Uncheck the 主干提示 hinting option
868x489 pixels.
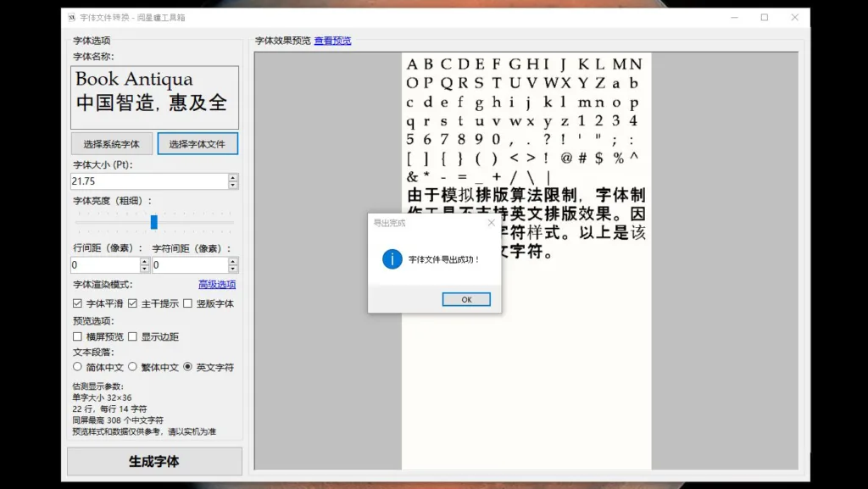pos(133,304)
